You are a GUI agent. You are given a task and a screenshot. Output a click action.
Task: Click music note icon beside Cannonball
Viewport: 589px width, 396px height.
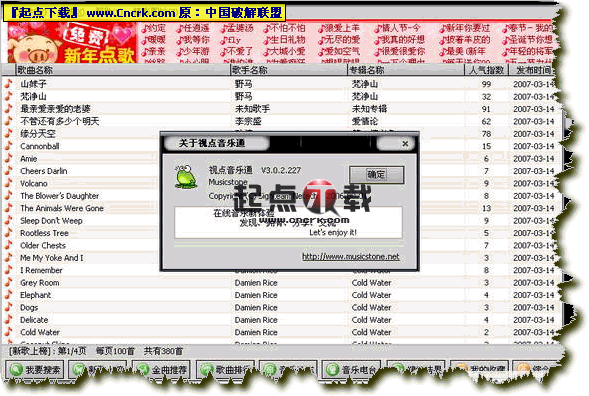8,146
